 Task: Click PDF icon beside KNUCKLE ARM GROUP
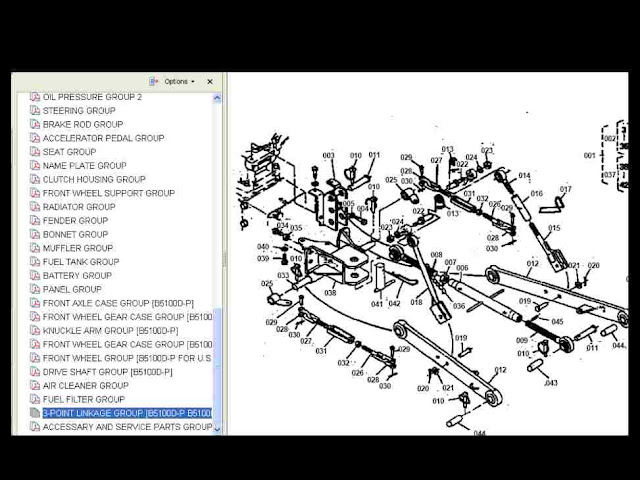(x=35, y=331)
